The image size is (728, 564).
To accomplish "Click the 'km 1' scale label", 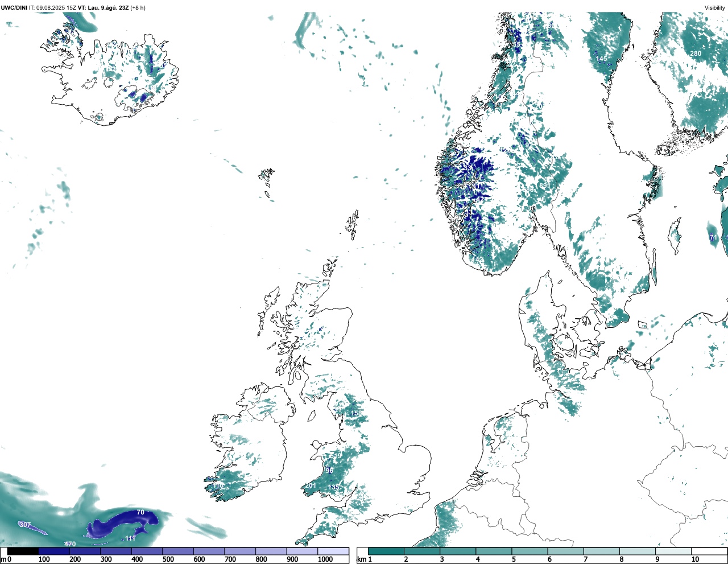I will [365, 559].
